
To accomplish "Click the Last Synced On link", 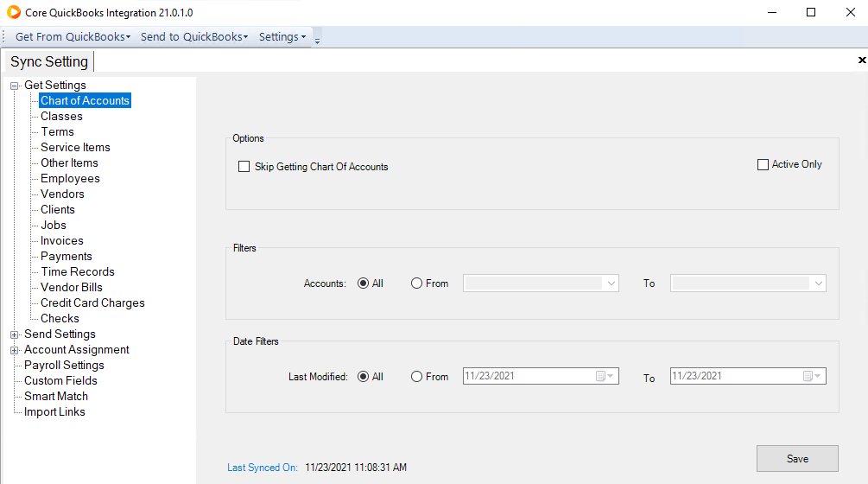I will (x=263, y=468).
